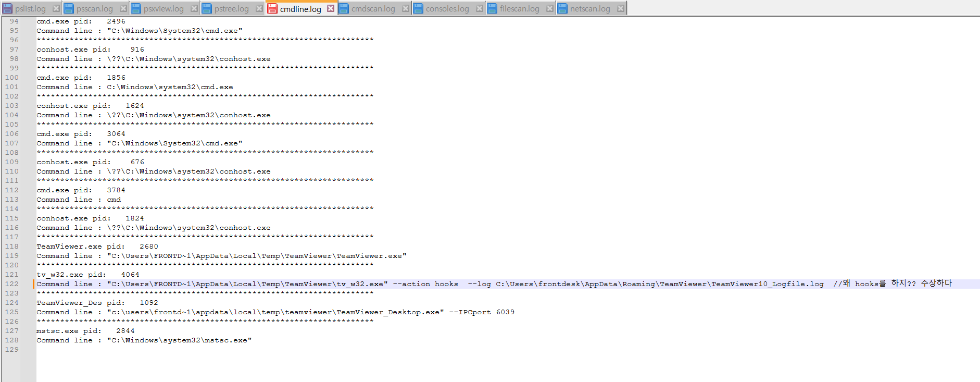Click the 'cmd.exe pid: 3784' line
The image size is (980, 382).
coord(81,190)
